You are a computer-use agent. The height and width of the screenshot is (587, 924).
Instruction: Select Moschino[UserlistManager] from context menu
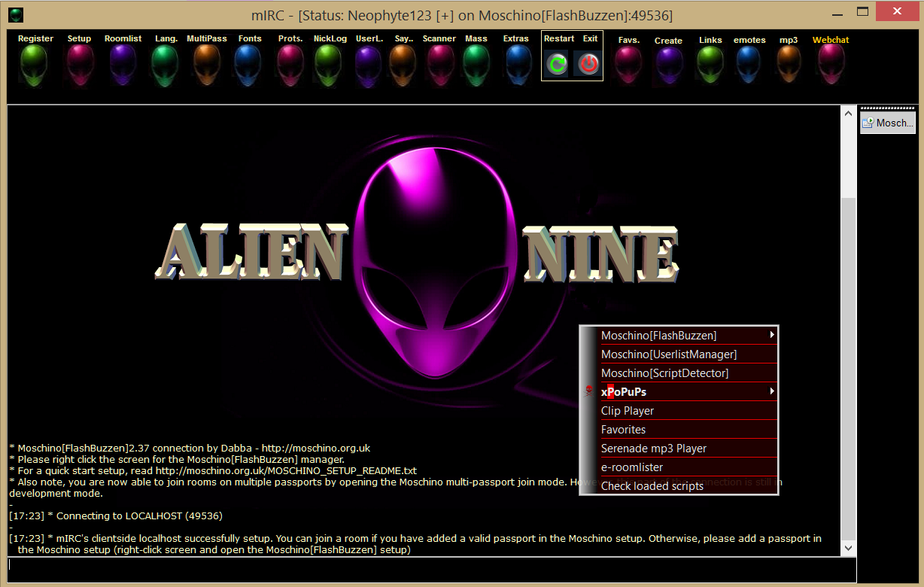tap(669, 354)
